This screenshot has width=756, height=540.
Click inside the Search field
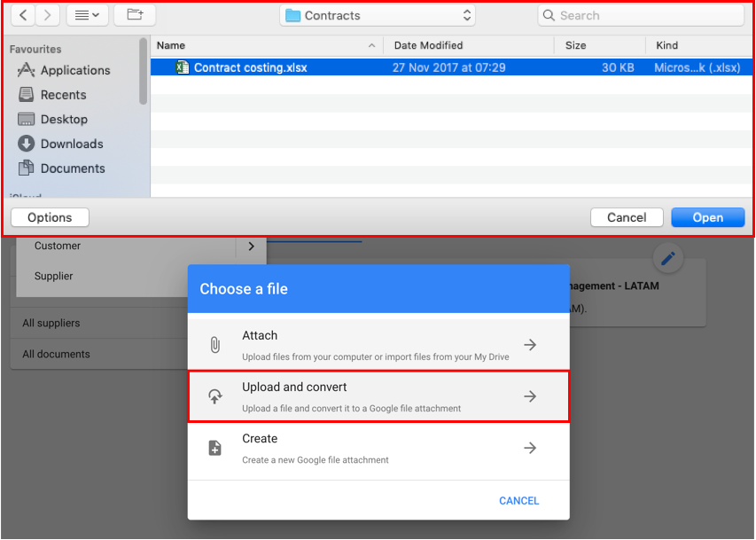[640, 14]
